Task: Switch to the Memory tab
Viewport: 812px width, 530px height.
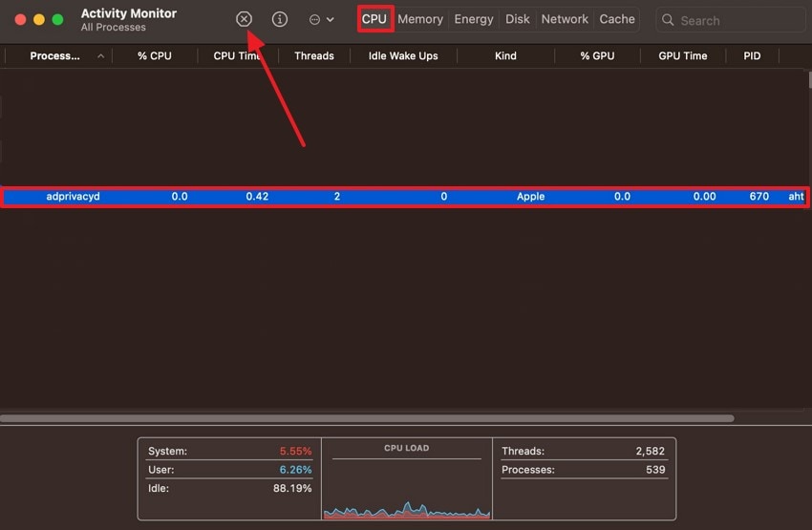Action: 420,19
